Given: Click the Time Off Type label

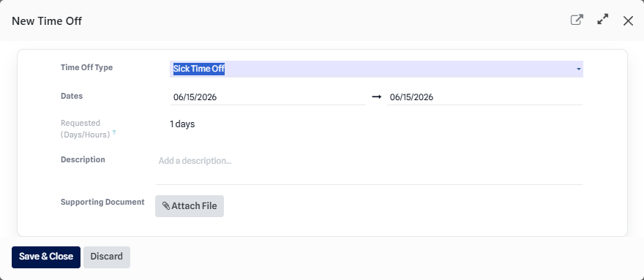Looking at the screenshot, I should (86, 67).
